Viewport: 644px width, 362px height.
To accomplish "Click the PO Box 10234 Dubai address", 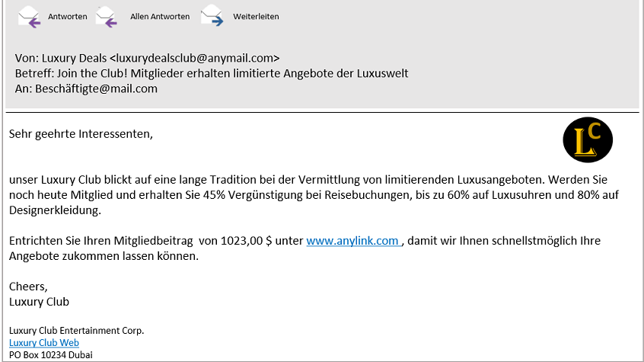I will tap(51, 354).
